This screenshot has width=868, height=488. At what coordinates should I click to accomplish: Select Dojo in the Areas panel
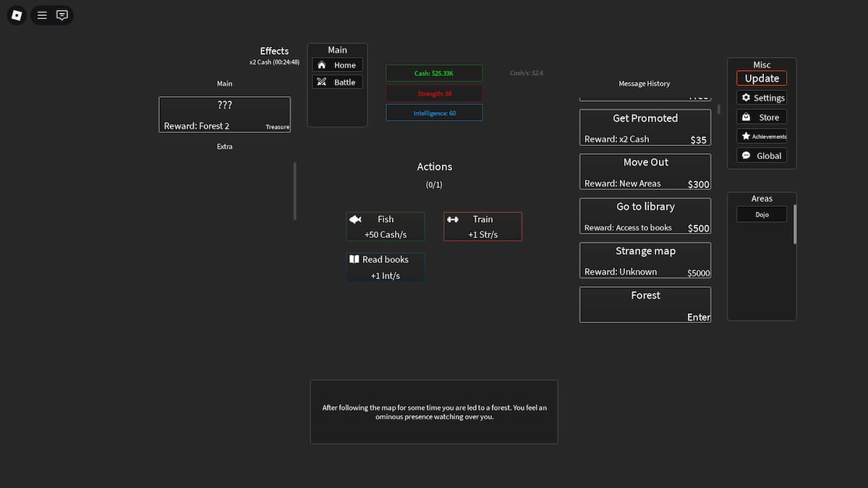click(761, 213)
